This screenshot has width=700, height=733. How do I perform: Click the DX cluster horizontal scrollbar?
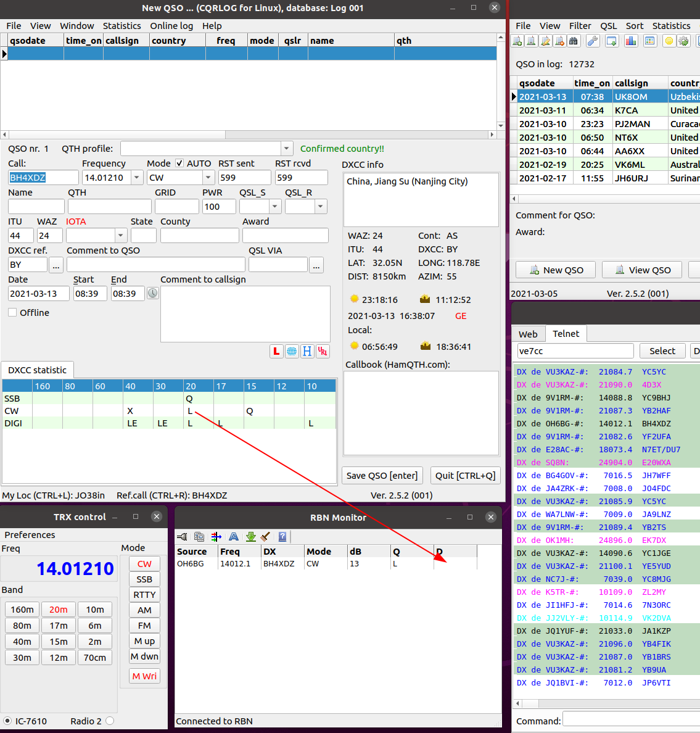[x=607, y=703]
